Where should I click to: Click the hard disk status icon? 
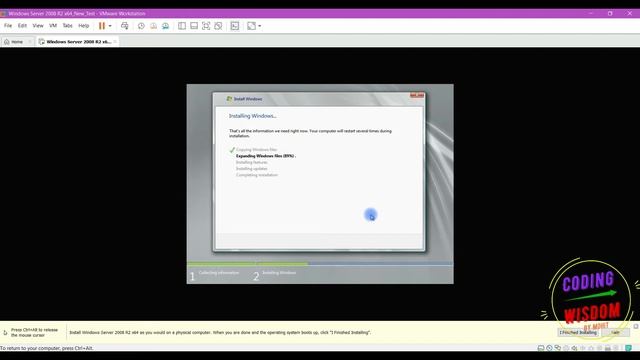(541, 348)
